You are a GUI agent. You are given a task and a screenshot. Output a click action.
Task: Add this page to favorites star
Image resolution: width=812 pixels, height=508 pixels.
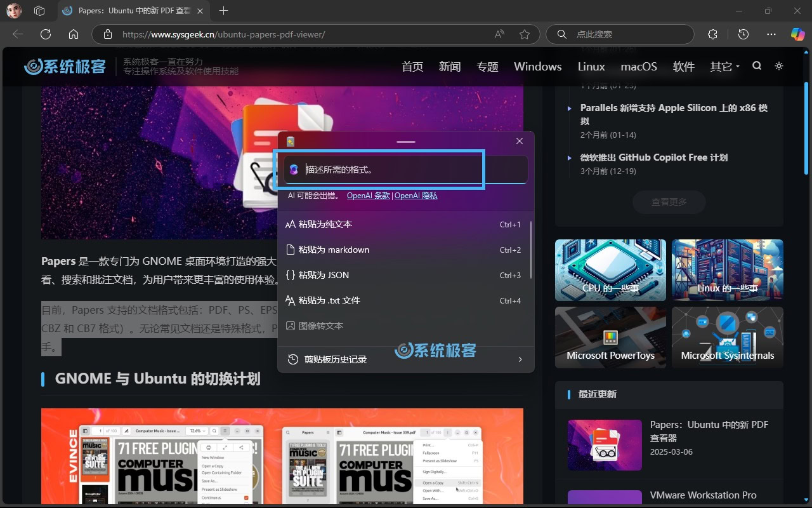[525, 34]
